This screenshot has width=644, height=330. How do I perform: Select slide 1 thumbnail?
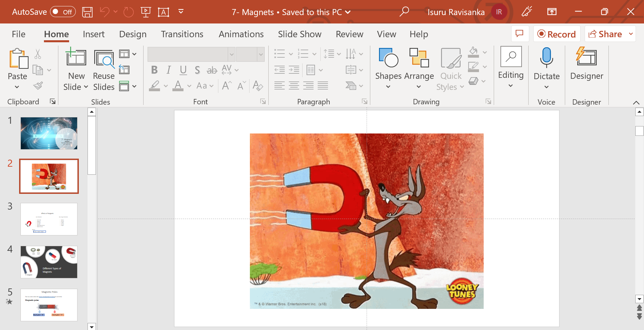49,133
